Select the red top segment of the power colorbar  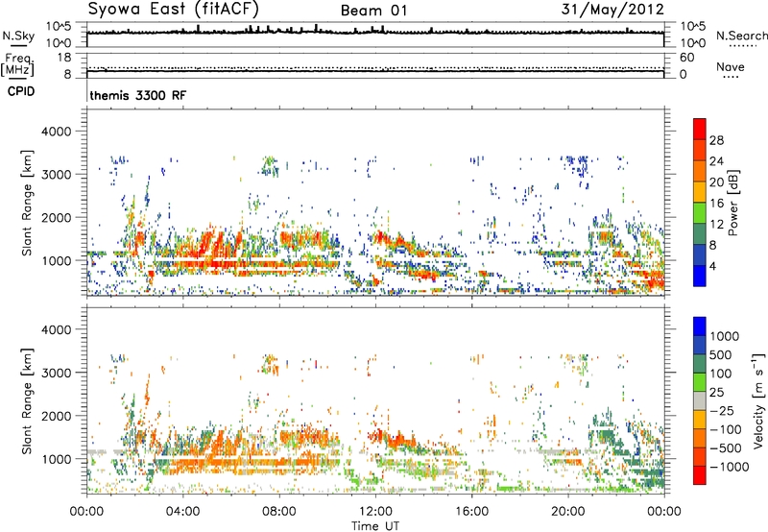(x=700, y=129)
